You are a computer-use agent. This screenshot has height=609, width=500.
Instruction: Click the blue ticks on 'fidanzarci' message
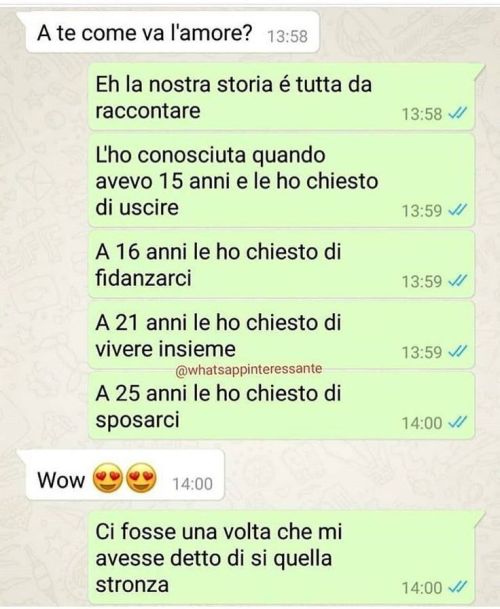(x=457, y=281)
